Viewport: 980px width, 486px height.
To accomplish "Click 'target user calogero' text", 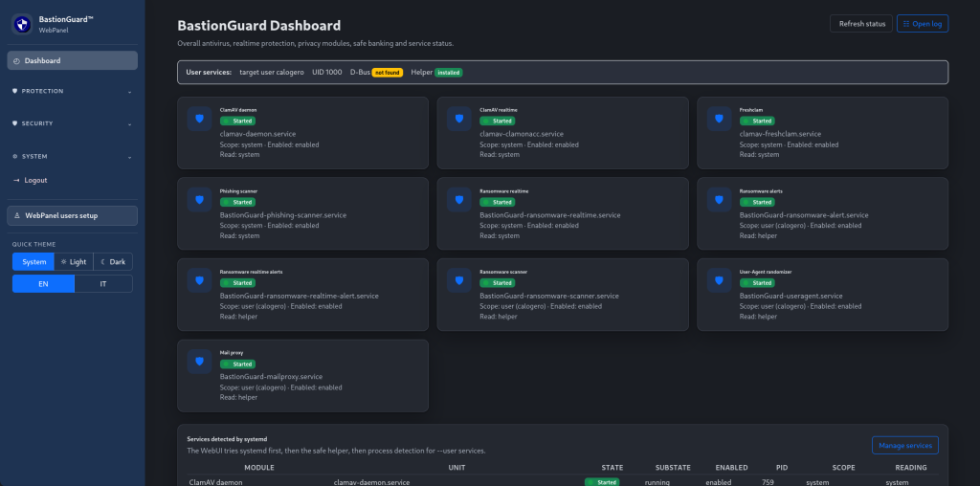I will point(272,73).
